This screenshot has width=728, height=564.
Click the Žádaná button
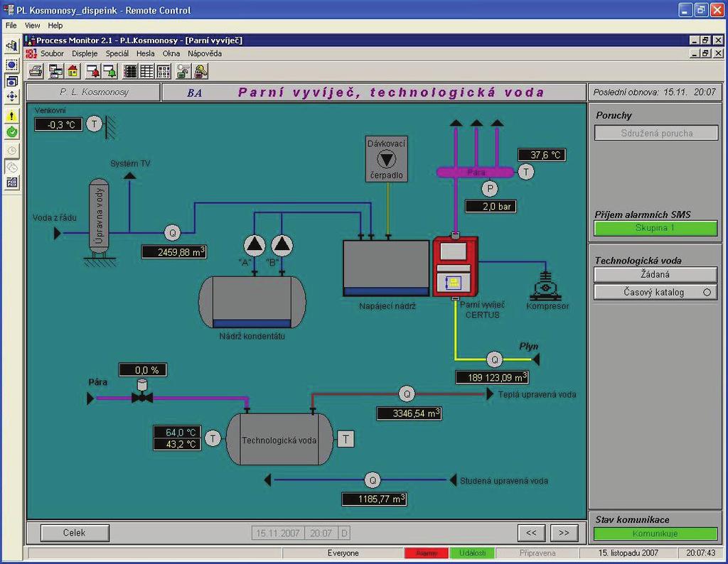click(x=655, y=275)
